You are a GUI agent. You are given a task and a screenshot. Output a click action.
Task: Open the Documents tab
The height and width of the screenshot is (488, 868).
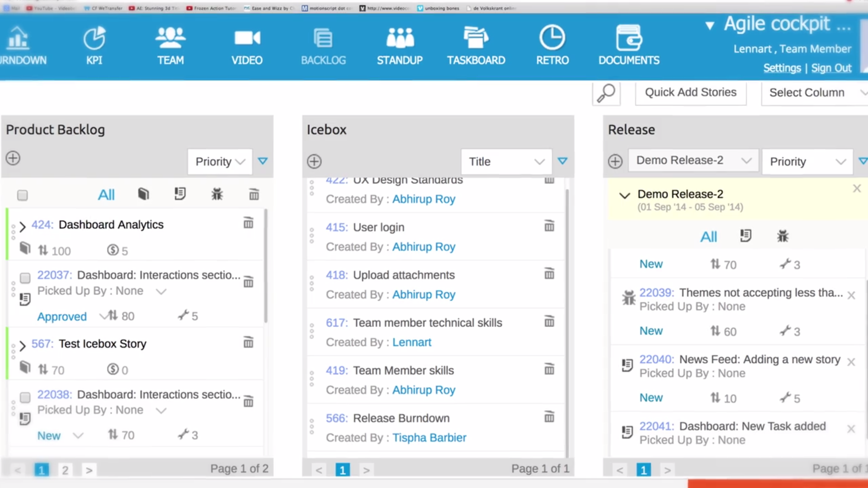[628, 45]
